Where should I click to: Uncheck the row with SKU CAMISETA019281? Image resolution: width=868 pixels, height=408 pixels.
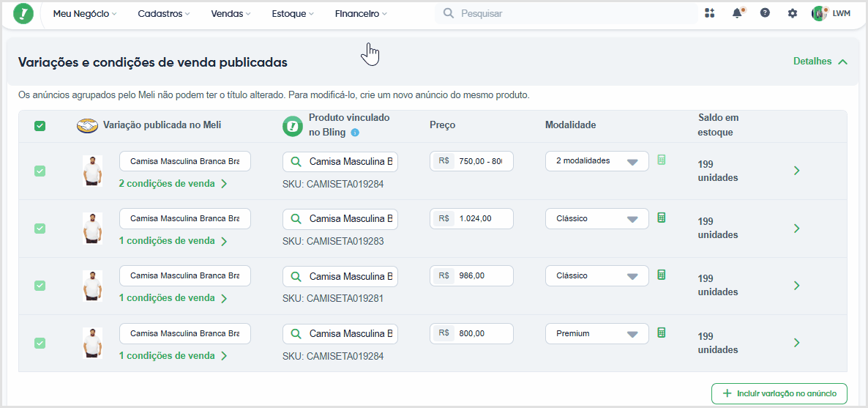[x=40, y=286]
